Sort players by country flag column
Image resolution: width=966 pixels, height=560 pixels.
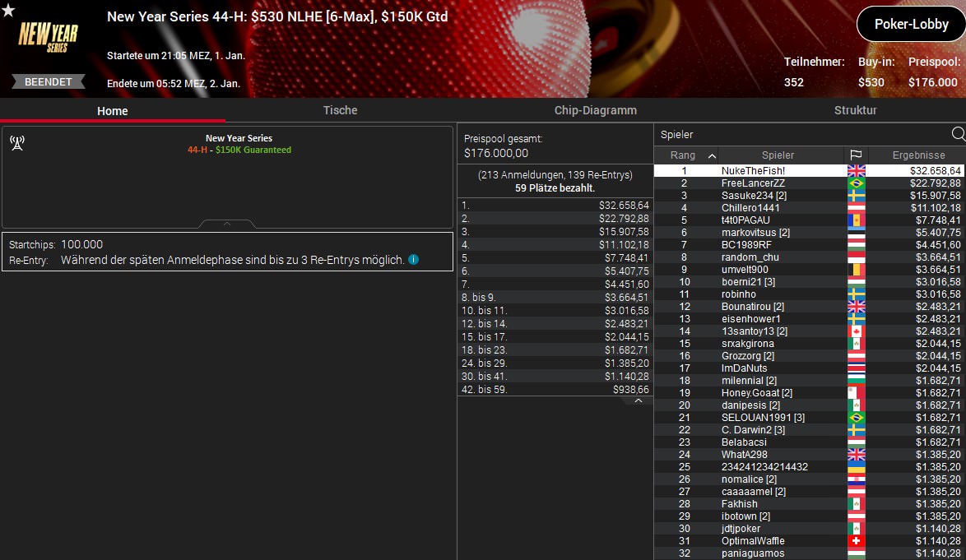click(x=856, y=155)
